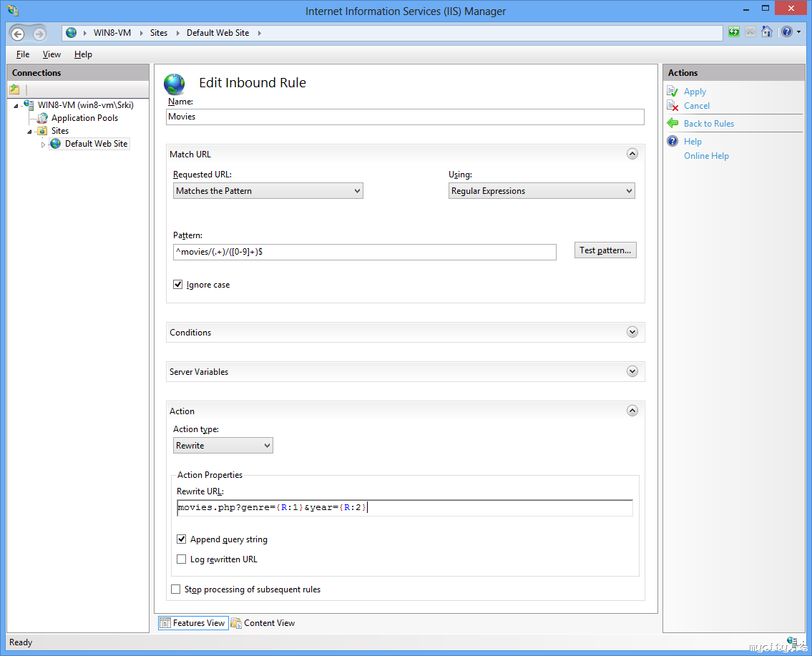Enable Log rewritten URL checkbox
The height and width of the screenshot is (656, 812).
181,559
